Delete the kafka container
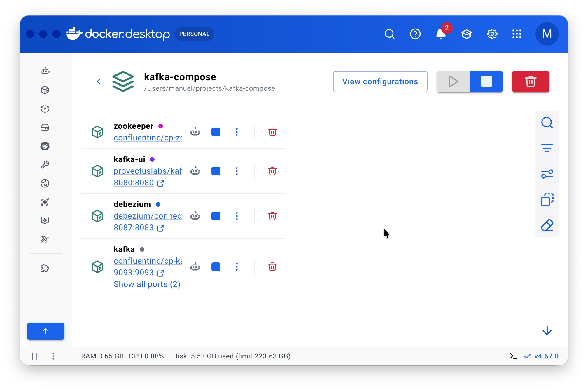This screenshot has height=390, width=588. (272, 267)
